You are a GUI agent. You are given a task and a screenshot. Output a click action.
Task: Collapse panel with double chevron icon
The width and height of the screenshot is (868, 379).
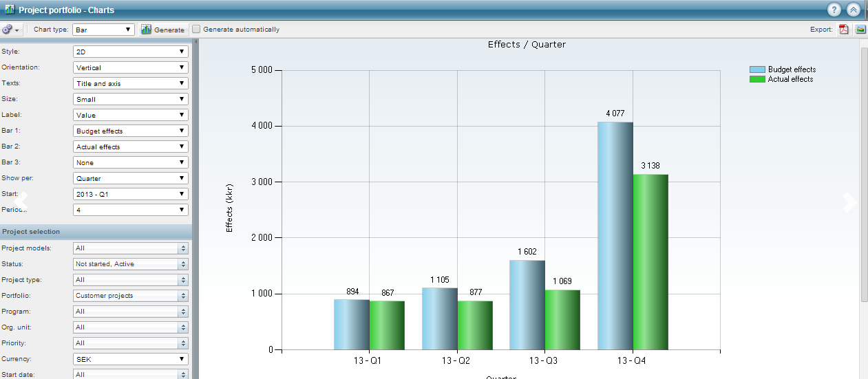coord(854,10)
